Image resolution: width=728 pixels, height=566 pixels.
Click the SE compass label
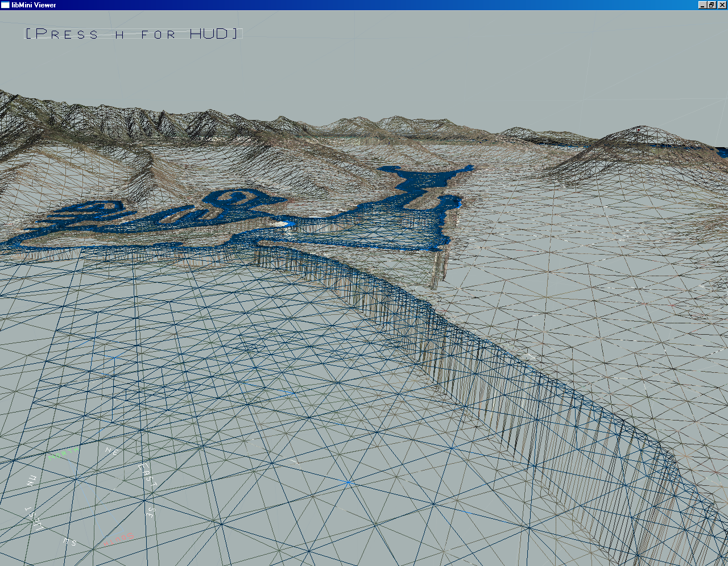(x=150, y=511)
